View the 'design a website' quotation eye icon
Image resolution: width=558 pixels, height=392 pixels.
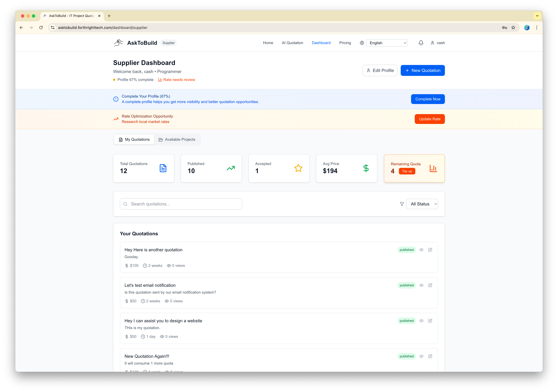421,321
